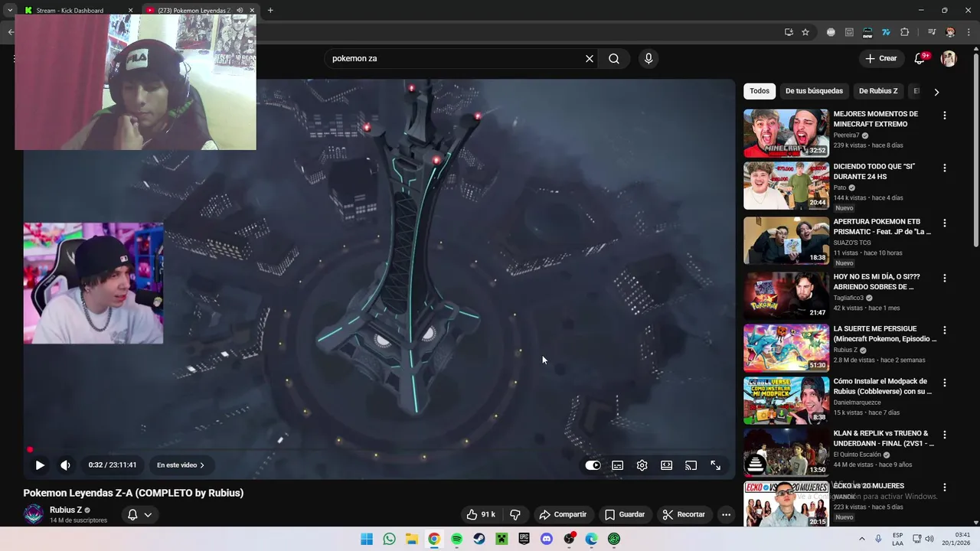Open options for 'LA SUERTE ME PERSIGUE'
980x551 pixels.
point(945,330)
